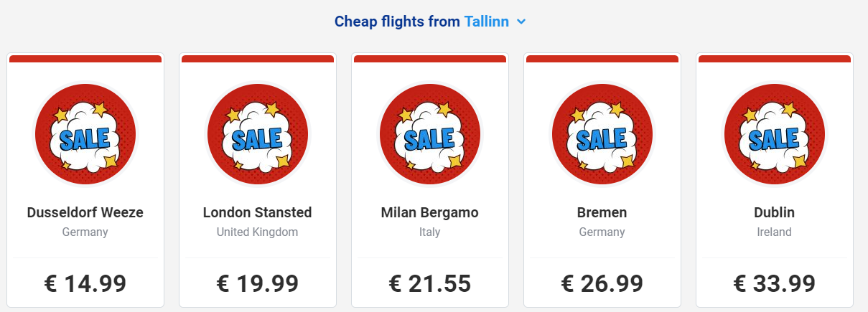Select the € 26.99 Bremen fare

tap(602, 283)
